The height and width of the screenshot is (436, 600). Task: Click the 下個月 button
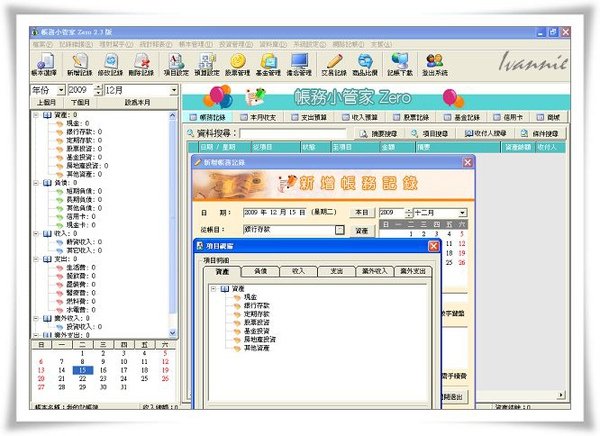(80, 103)
